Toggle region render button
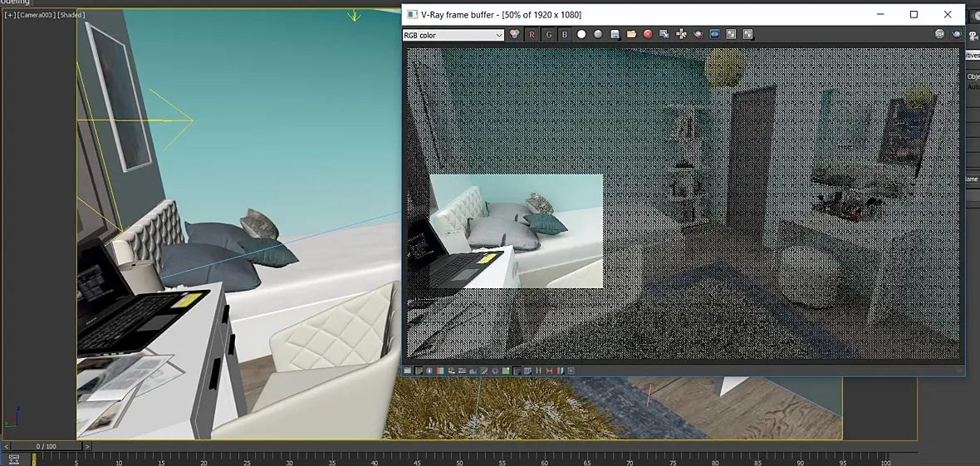The height and width of the screenshot is (466, 980). point(714,35)
